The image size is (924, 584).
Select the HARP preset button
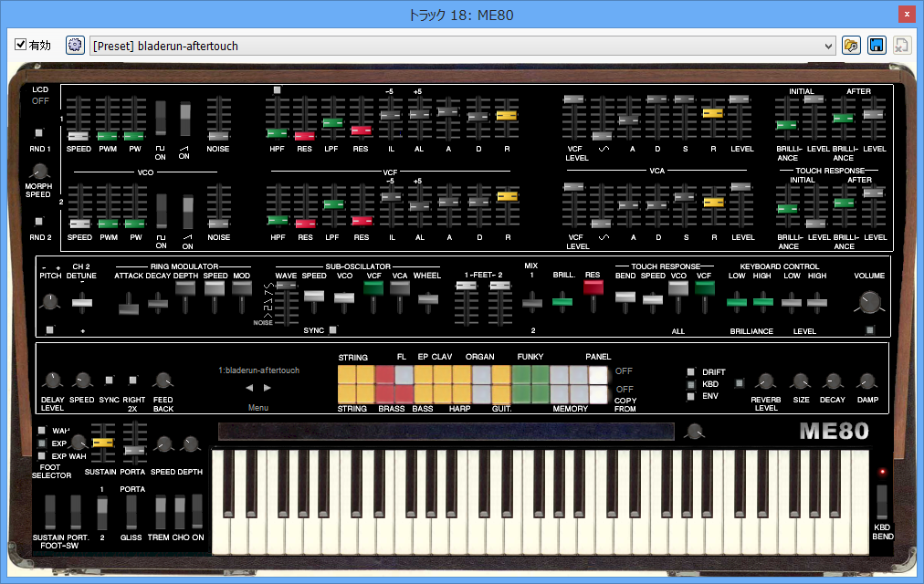click(461, 394)
